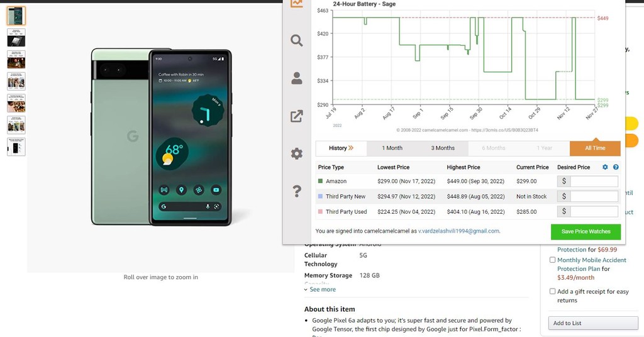Select the All Time tab
644x337 pixels.
coord(595,148)
